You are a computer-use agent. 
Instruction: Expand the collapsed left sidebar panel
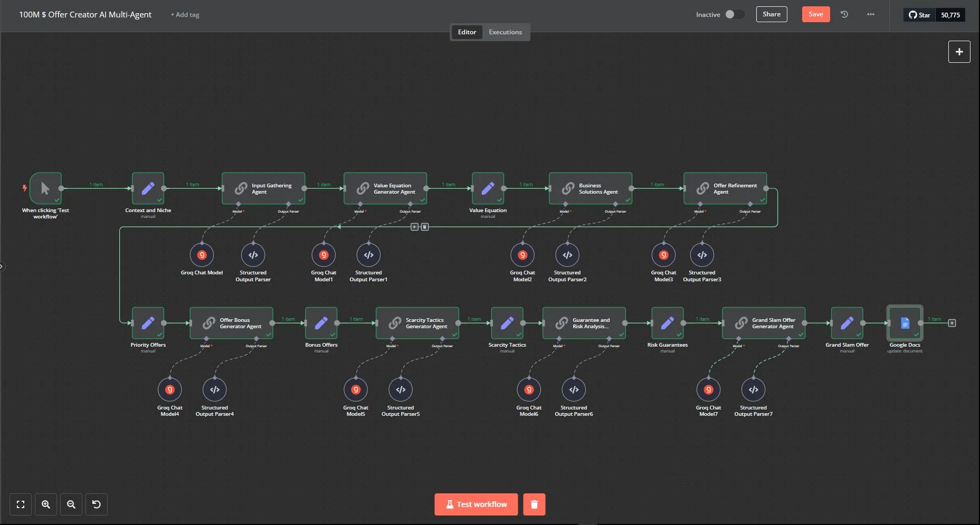[x=2, y=266]
